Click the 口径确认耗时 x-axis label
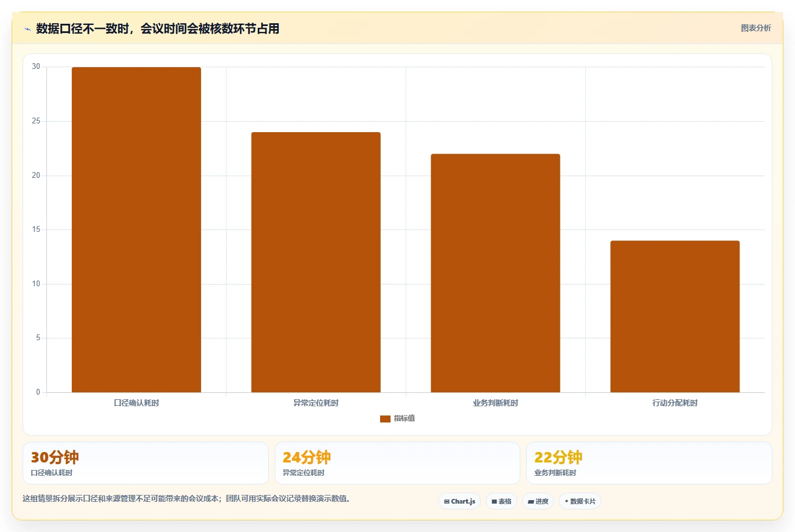This screenshot has width=795, height=532. 136,403
